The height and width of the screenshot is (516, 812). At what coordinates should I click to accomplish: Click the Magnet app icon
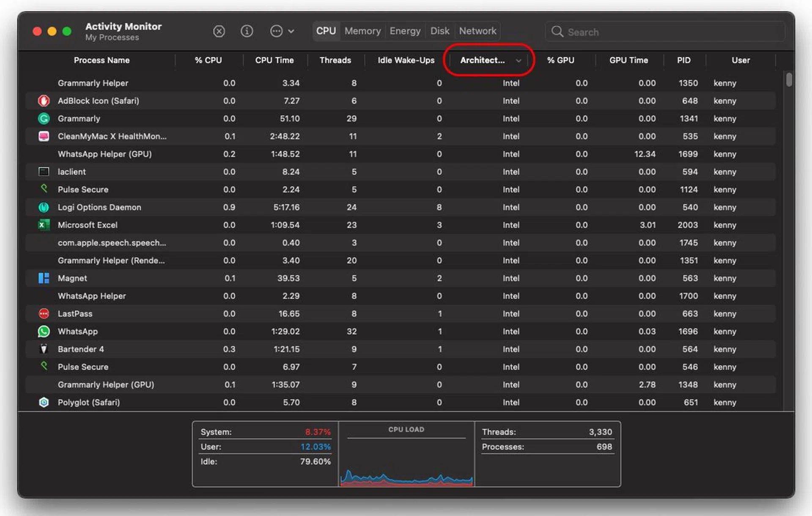pyautogui.click(x=44, y=278)
